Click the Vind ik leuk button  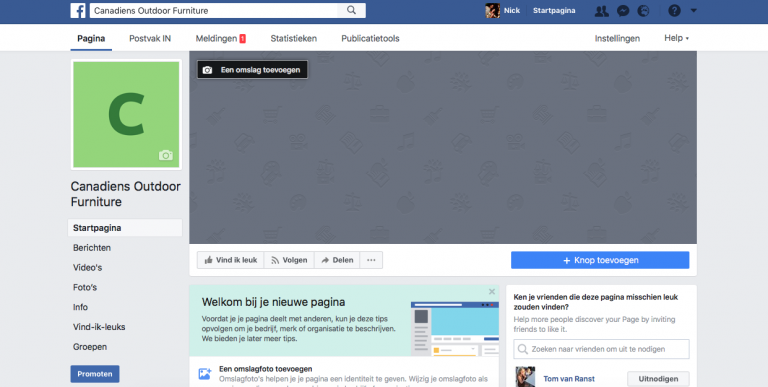click(x=231, y=260)
